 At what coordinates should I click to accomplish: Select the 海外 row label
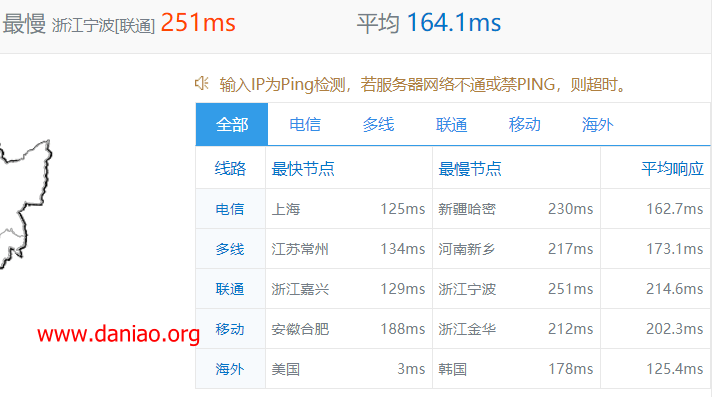pos(230,369)
